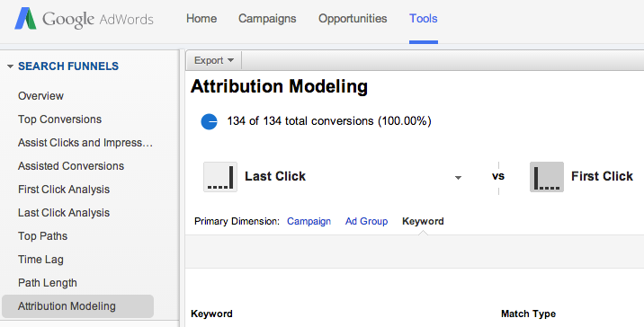
Task: Click the Google AdWords logo
Action: pyautogui.click(x=84, y=19)
